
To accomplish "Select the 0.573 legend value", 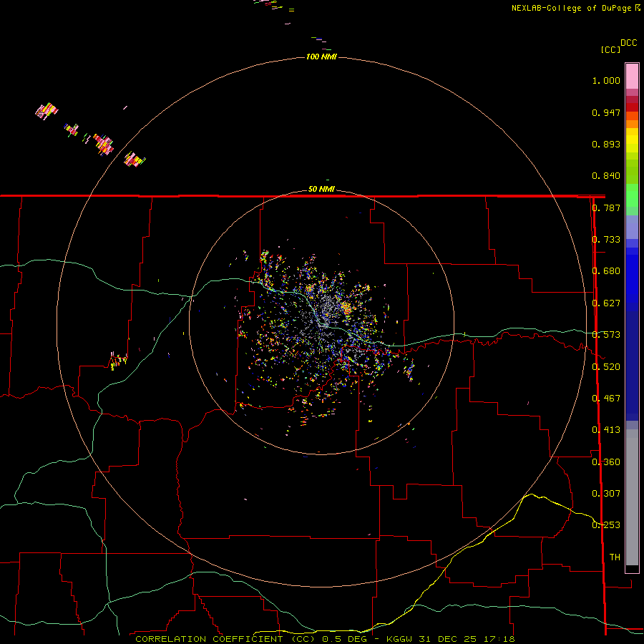I will 606,335.
